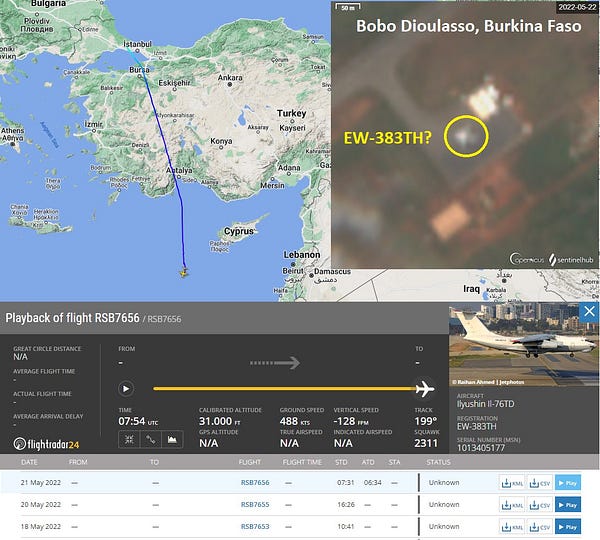Click serial number 1013405177
The height and width of the screenshot is (540, 600).
click(x=481, y=448)
